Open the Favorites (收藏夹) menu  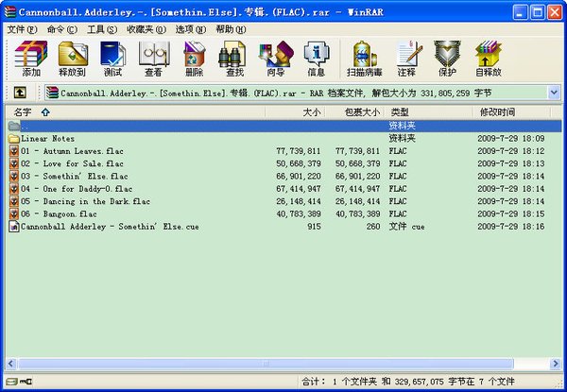[x=146, y=29]
